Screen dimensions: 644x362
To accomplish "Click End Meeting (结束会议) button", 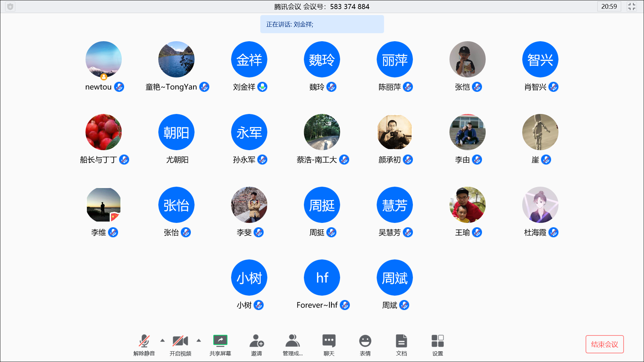I will coord(604,344).
